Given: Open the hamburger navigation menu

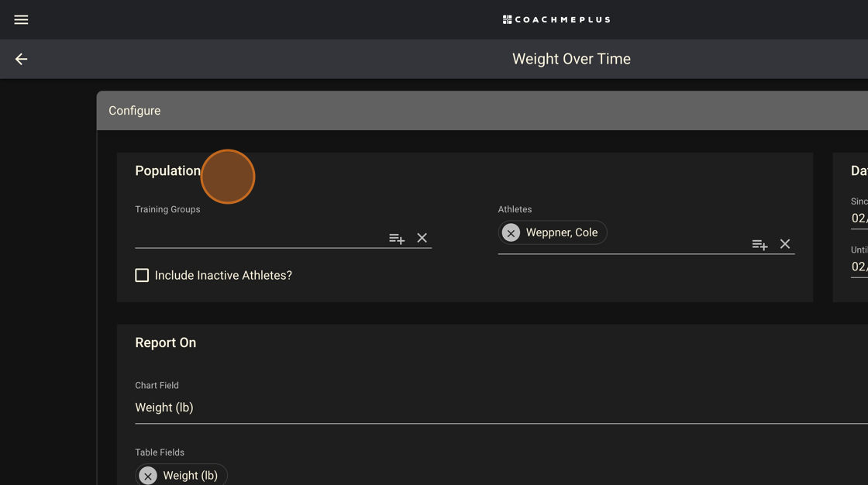Looking at the screenshot, I should pos(21,20).
